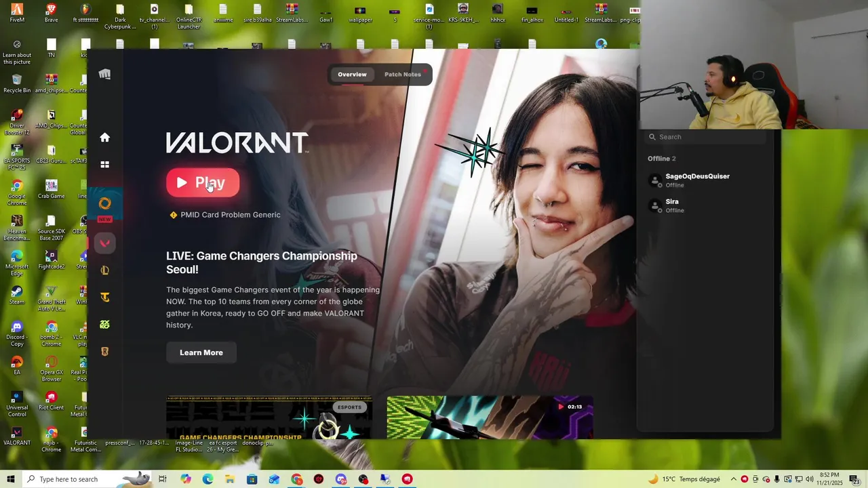Select friend SageOqDeusQuiser
The width and height of the screenshot is (868, 488).
coord(705,180)
